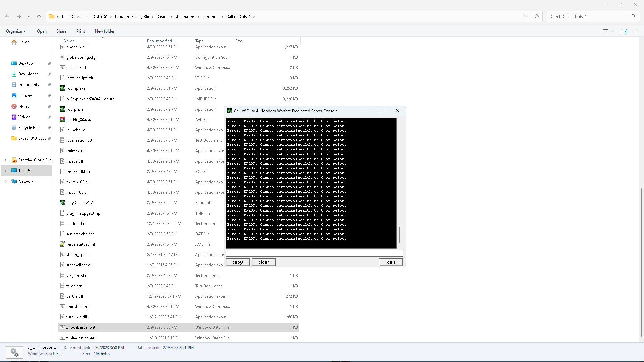Expand the This PC tree node
This screenshot has height=362, width=644.
pyautogui.click(x=5, y=171)
